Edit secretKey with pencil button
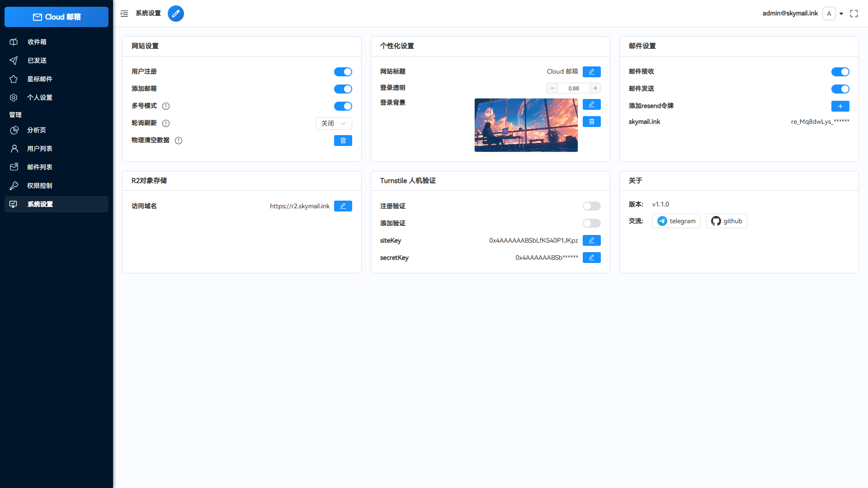 click(x=592, y=258)
